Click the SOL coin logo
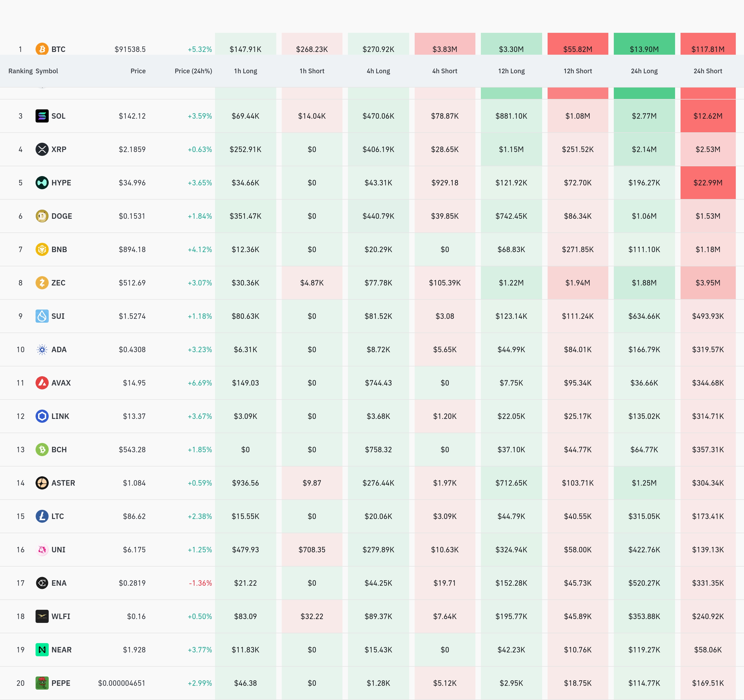The image size is (744, 700). tap(42, 116)
